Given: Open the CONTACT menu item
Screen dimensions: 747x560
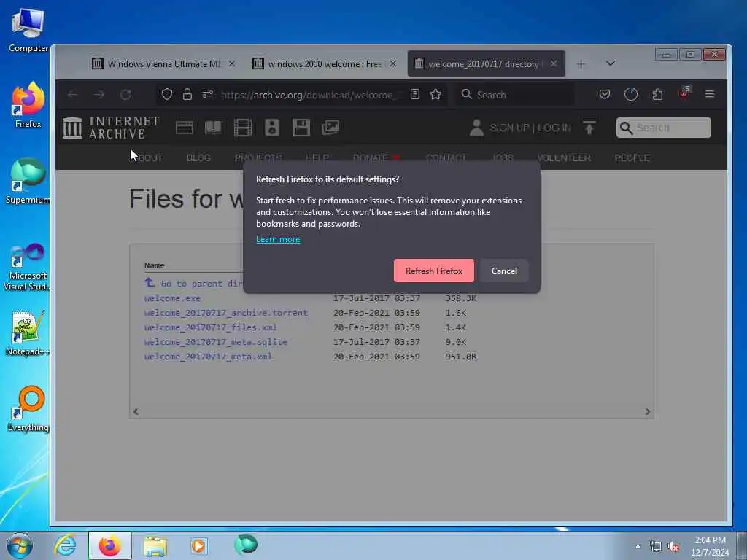Looking at the screenshot, I should click(x=446, y=157).
